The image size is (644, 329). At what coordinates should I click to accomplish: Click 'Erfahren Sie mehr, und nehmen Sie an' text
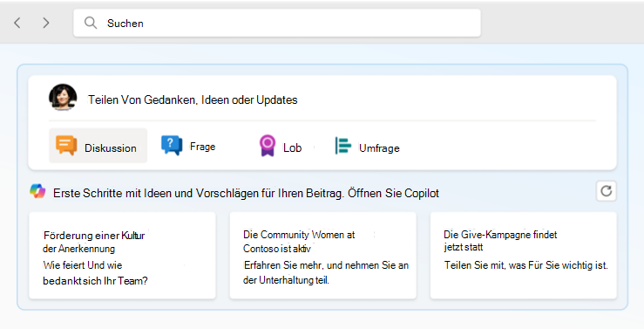pyautogui.click(x=326, y=265)
